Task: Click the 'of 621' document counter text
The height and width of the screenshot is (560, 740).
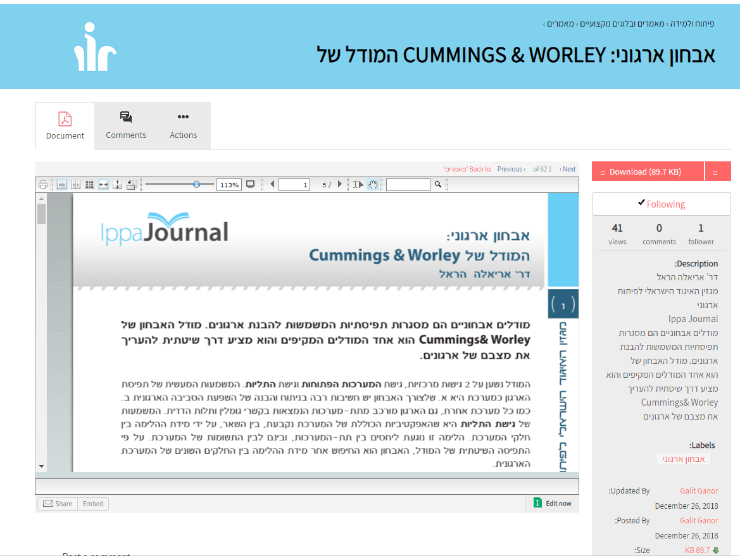Action: click(x=542, y=169)
